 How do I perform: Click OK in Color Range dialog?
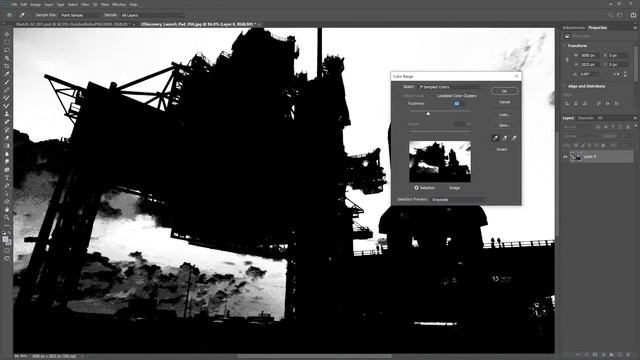point(504,91)
